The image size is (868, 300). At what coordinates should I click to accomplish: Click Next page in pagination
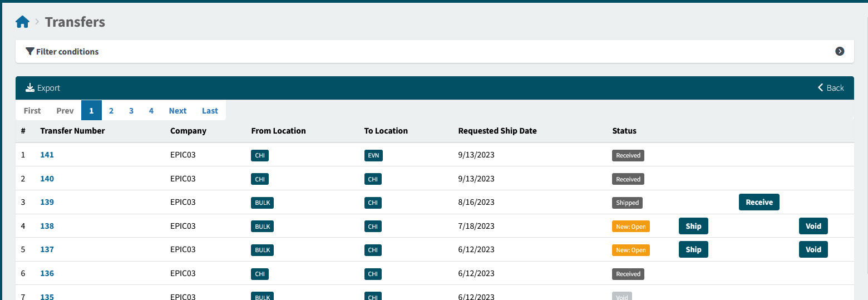tap(177, 111)
